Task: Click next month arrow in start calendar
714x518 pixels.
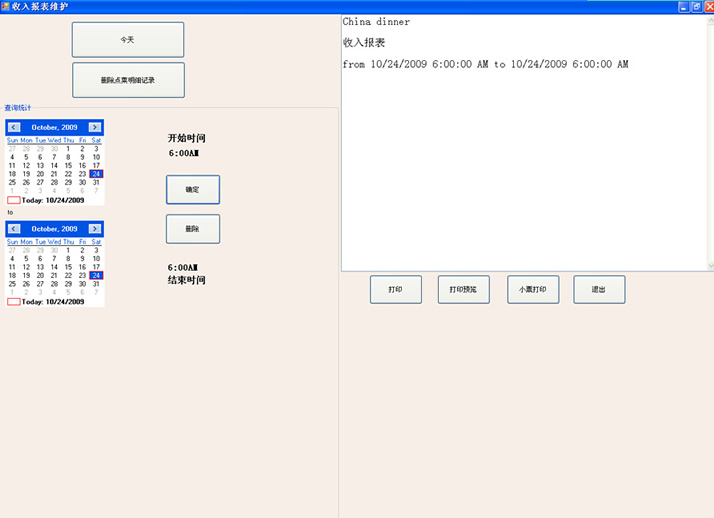Action: 95,127
